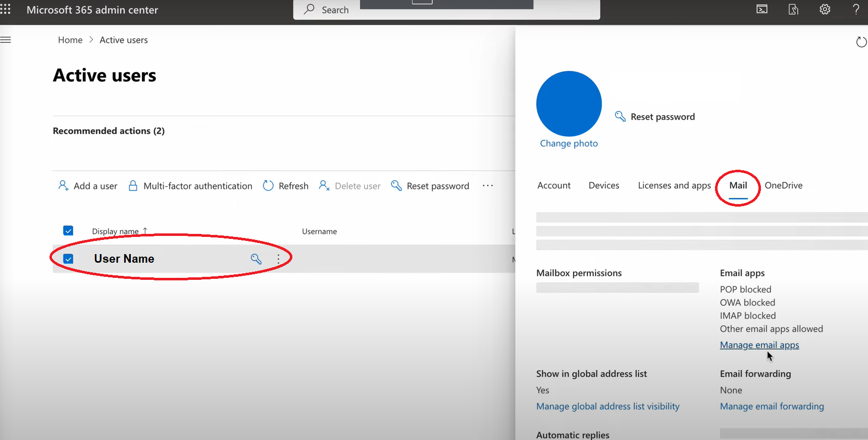Image resolution: width=868 pixels, height=440 pixels.
Task: Click Reset password in the users toolbar
Action: (x=430, y=186)
